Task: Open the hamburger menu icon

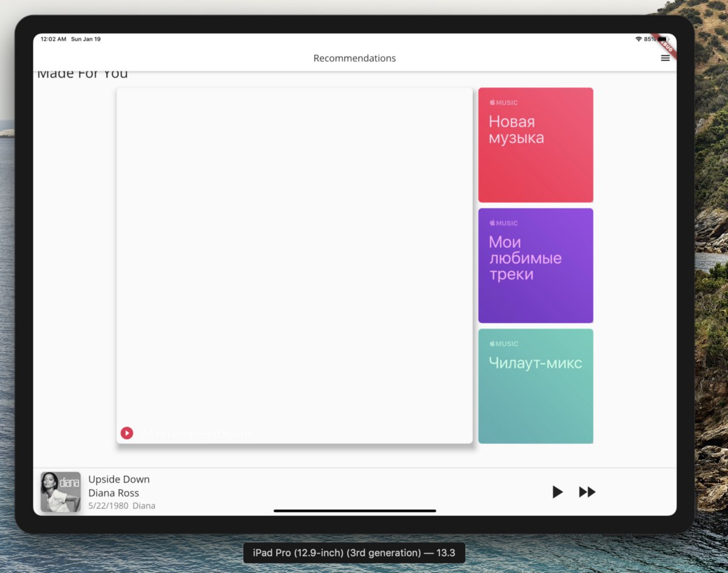Action: point(665,58)
